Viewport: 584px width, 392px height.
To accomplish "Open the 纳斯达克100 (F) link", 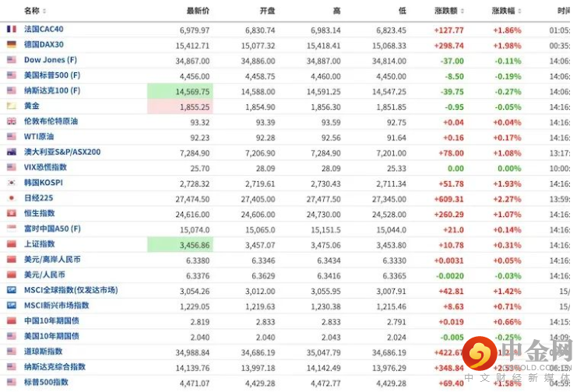I will 52,90.
